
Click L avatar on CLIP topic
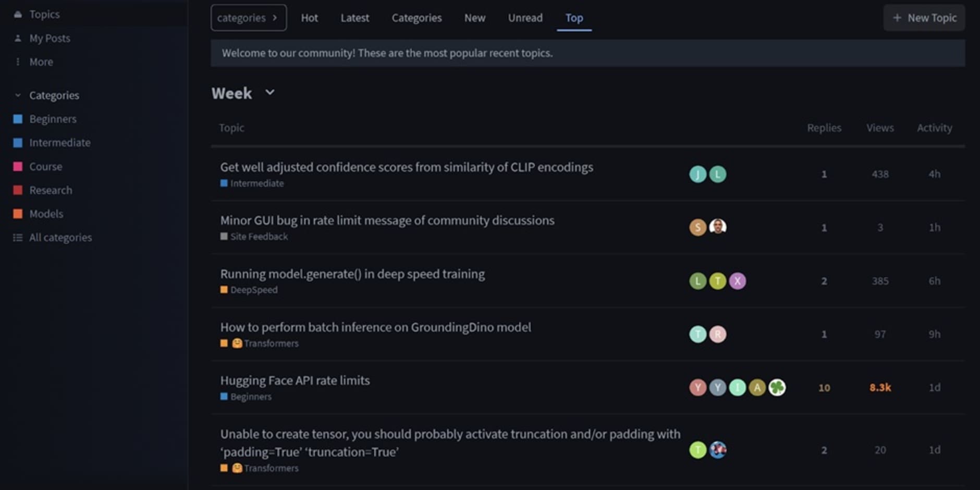click(x=717, y=174)
